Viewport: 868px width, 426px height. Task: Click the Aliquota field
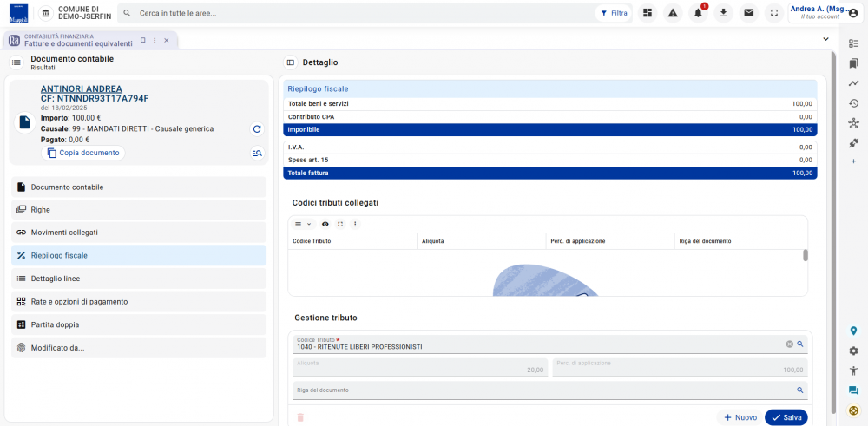[x=420, y=367]
